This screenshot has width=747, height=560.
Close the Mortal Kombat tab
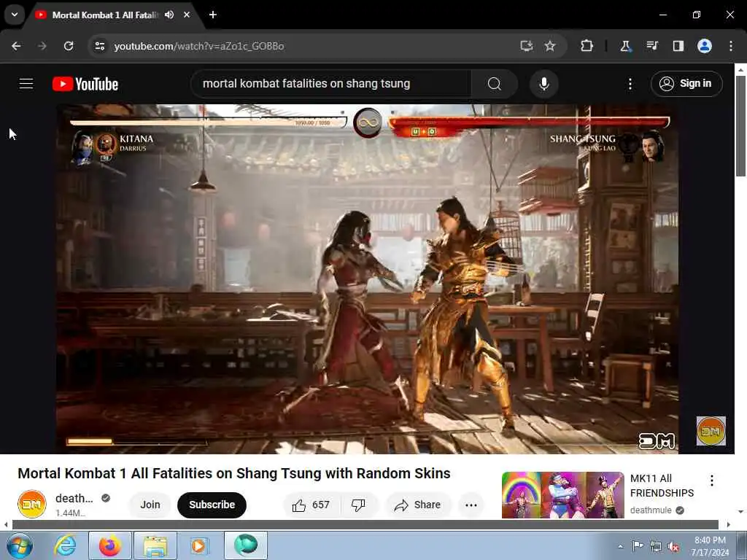187,15
